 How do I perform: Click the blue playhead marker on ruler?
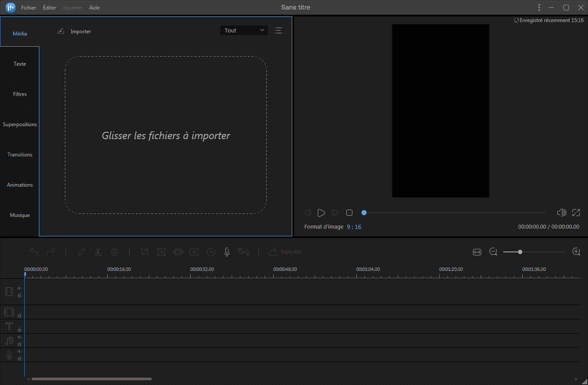[x=25, y=274]
